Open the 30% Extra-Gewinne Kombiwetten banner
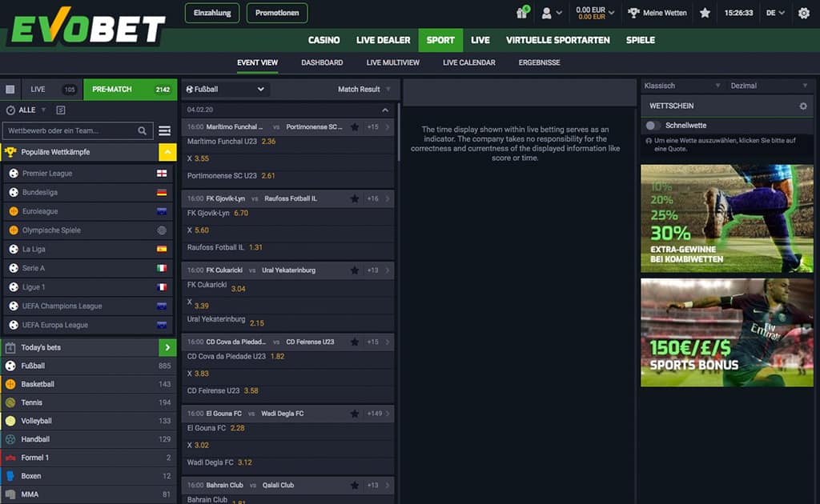820x504 pixels. pyautogui.click(x=727, y=218)
